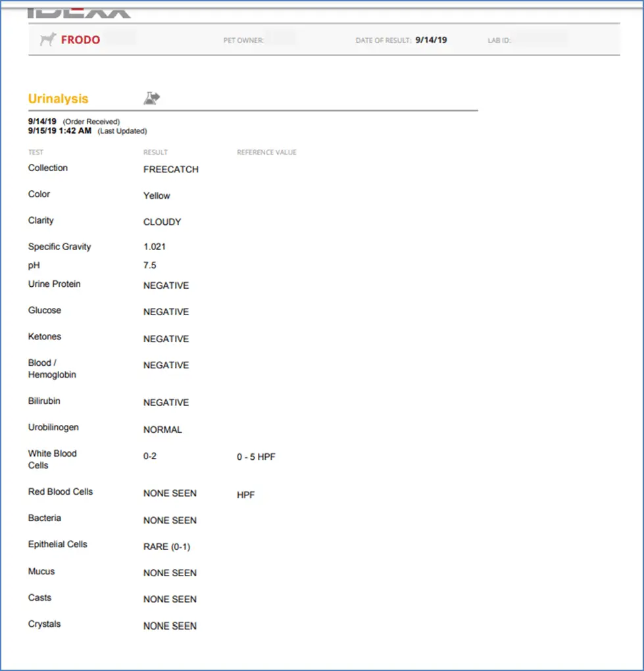This screenshot has width=644, height=671.
Task: Click the Specific Gravity value 1.021
Action: (155, 247)
